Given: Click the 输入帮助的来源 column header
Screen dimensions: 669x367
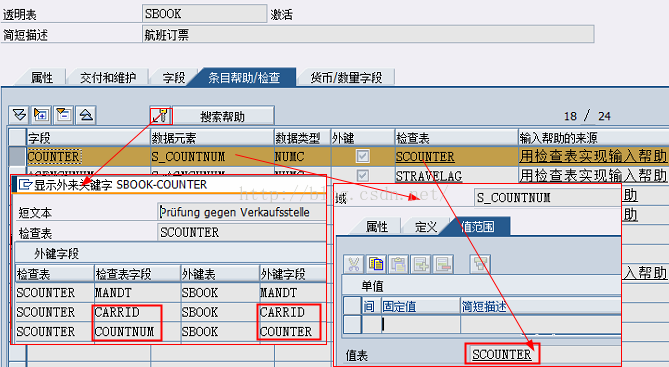Looking at the screenshot, I should click(x=593, y=138).
